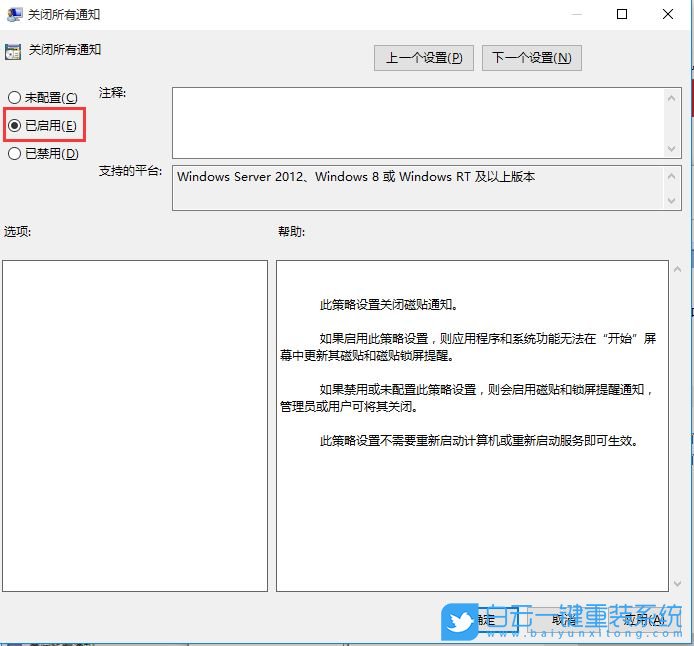
Task: Click help line 此策略设置不需要重新启动计算机
Action: (478, 441)
